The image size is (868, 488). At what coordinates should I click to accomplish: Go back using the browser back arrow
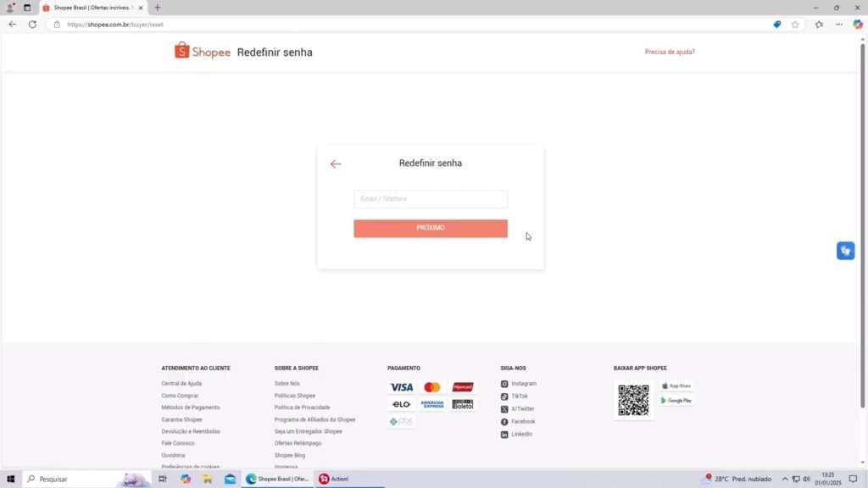click(x=12, y=25)
